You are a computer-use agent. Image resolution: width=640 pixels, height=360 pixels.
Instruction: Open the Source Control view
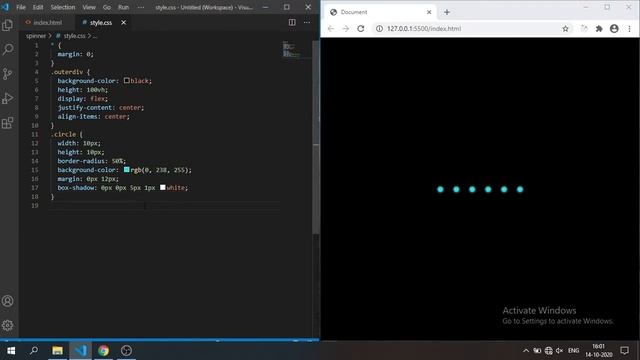click(x=7, y=74)
